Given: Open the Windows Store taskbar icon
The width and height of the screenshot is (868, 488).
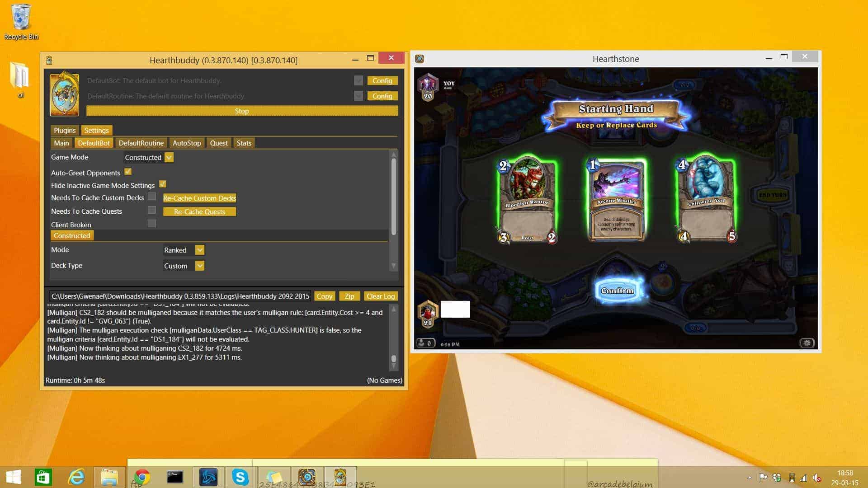Looking at the screenshot, I should click(x=43, y=477).
